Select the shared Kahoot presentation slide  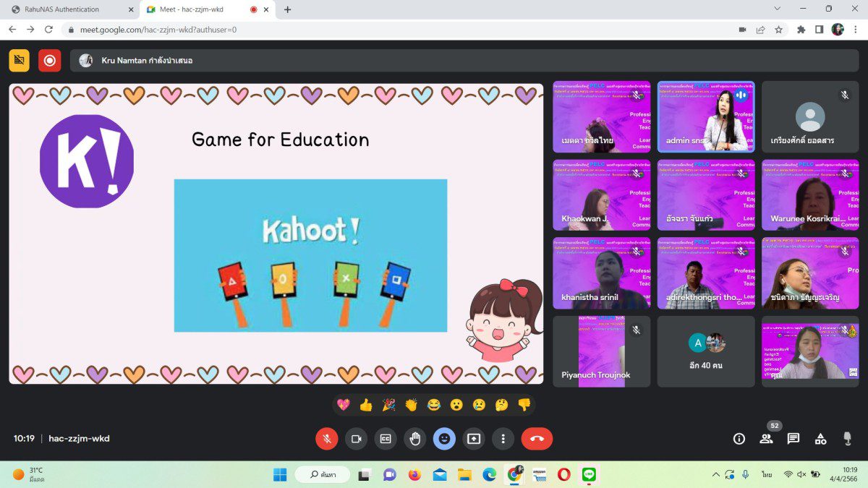tap(276, 234)
